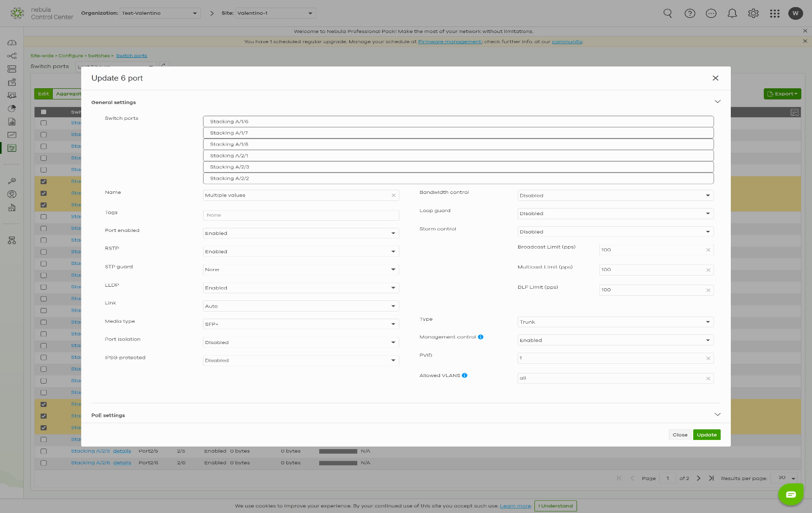This screenshot has height=513, width=812.
Task: Click the Close button in dialog footer
Action: pos(680,435)
